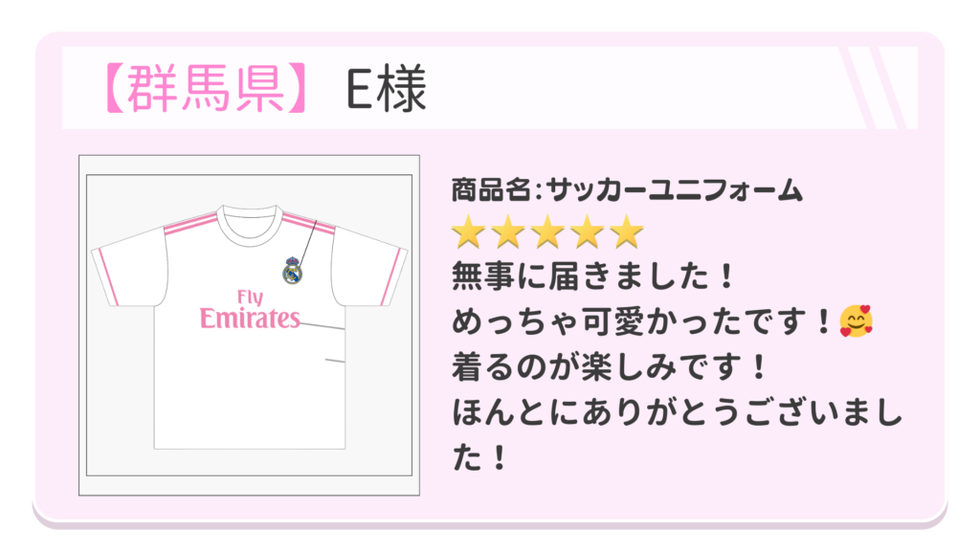
Task: Click the jersey's round collar
Action: (250, 224)
